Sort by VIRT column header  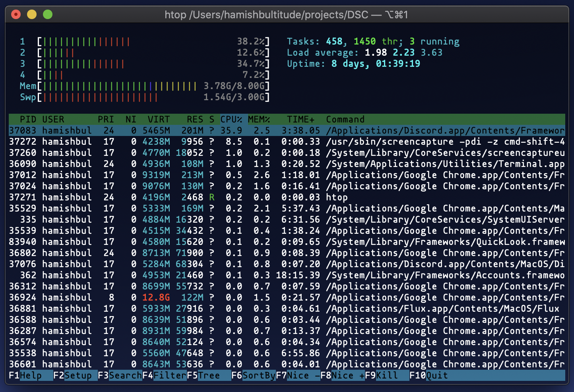pos(159,119)
